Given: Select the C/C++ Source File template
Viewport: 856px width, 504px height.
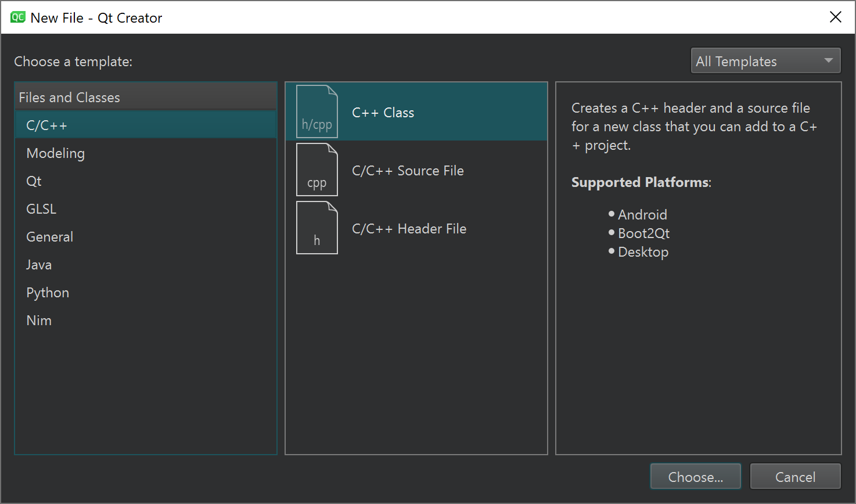Looking at the screenshot, I should (x=408, y=171).
